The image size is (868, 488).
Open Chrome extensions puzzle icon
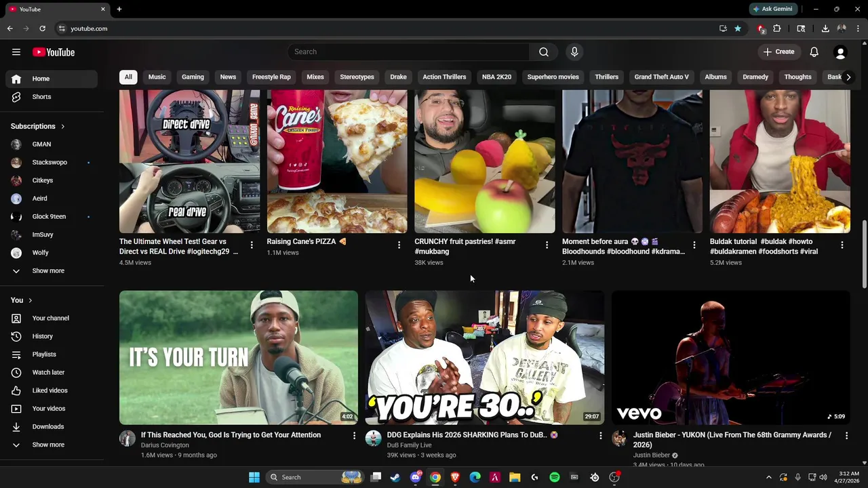pyautogui.click(x=777, y=28)
